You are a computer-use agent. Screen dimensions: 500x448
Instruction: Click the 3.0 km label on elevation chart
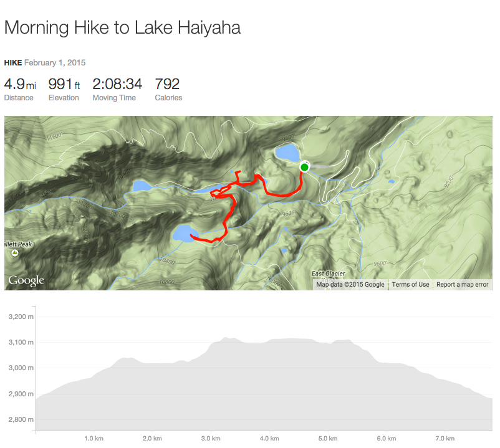coord(210,439)
